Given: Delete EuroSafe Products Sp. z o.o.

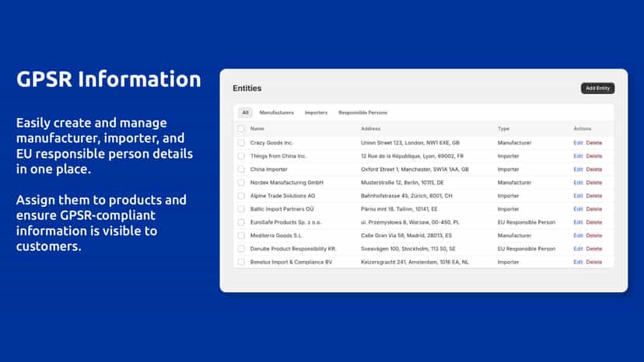Looking at the screenshot, I should coord(594,222).
